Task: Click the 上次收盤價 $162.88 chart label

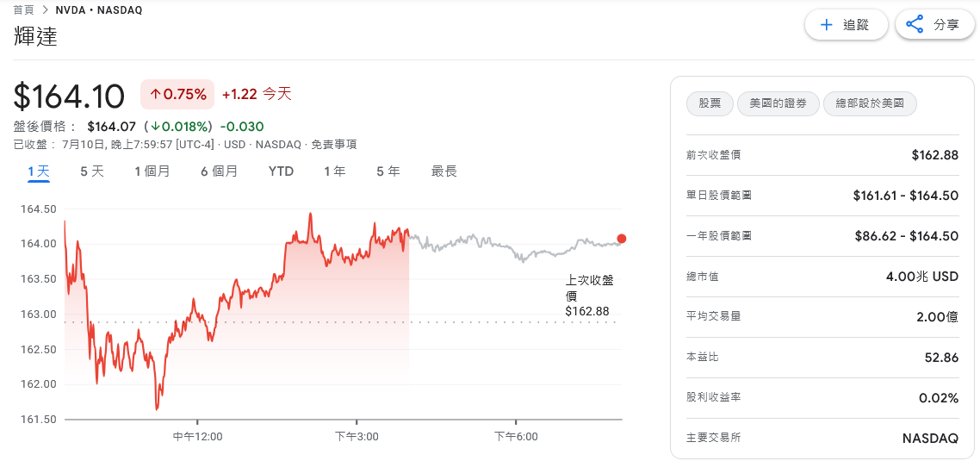Action: pyautogui.click(x=589, y=296)
